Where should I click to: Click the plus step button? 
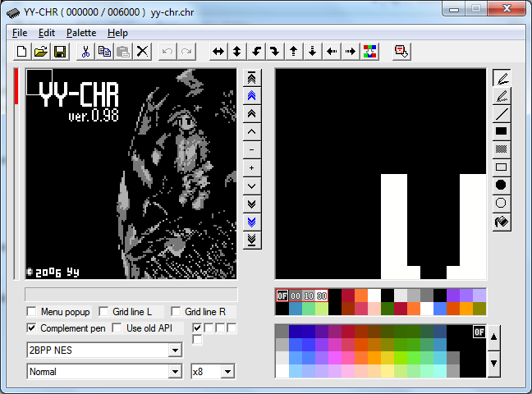point(251,167)
